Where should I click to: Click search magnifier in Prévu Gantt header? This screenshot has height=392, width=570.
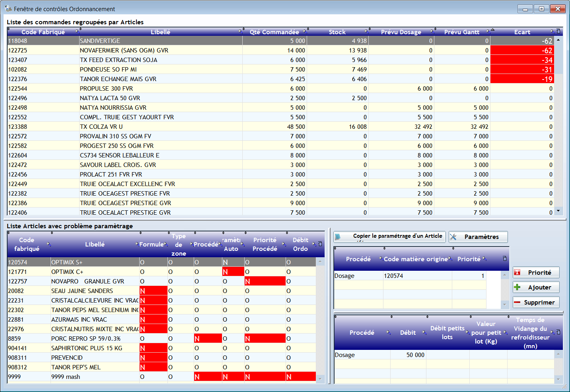[x=488, y=31]
